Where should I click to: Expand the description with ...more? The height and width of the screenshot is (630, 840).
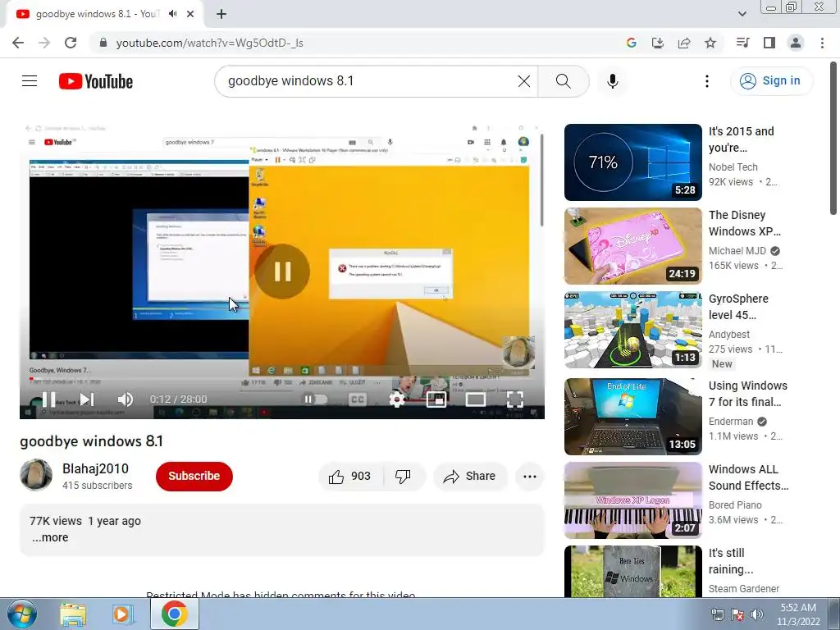[50, 537]
